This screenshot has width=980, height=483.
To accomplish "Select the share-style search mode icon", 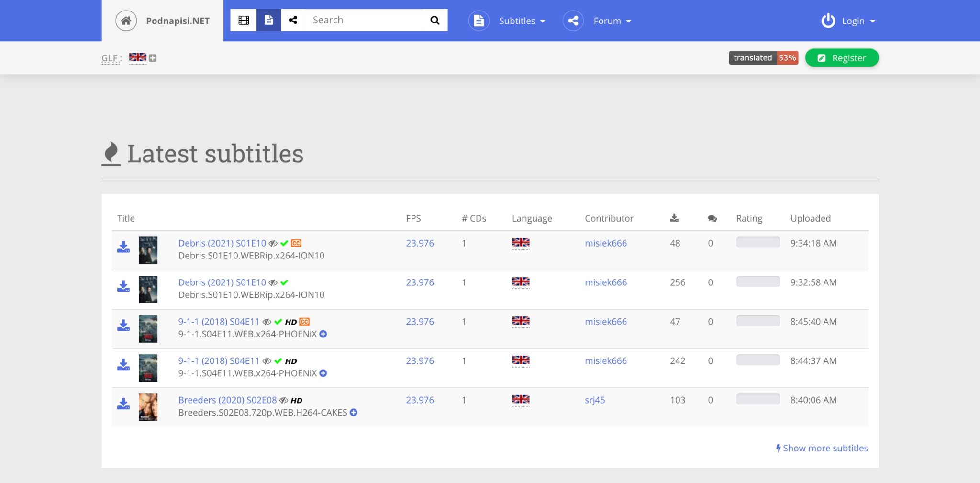I will [x=293, y=20].
